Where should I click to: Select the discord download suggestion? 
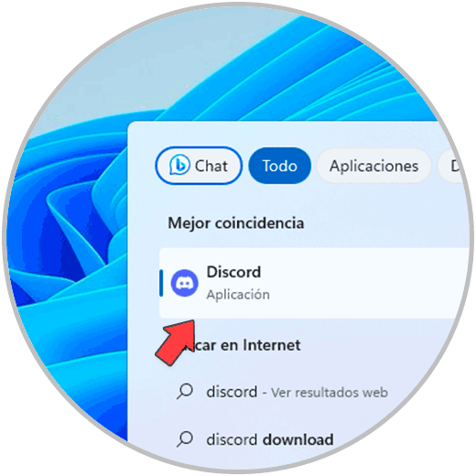270,439
